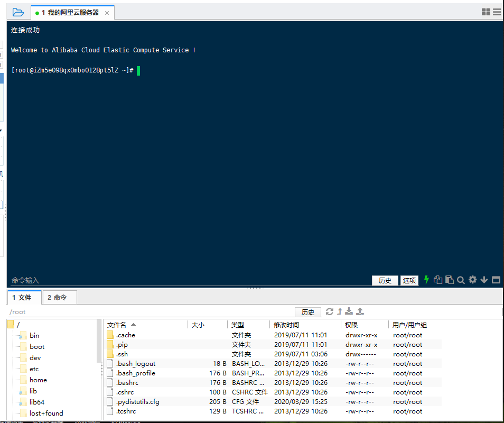The width and height of the screenshot is (504, 423).
Task: Switch to the 1 文件 tab
Action: coord(24,298)
